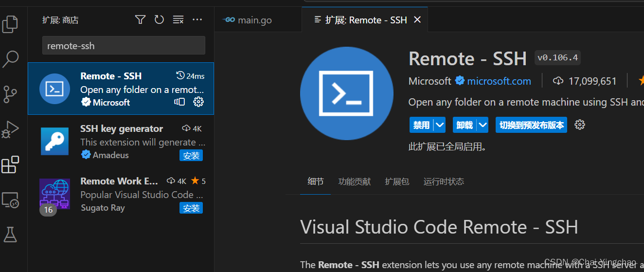
Task: Expand the Uninstall (卸载) dropdown arrow
Action: [x=483, y=125]
